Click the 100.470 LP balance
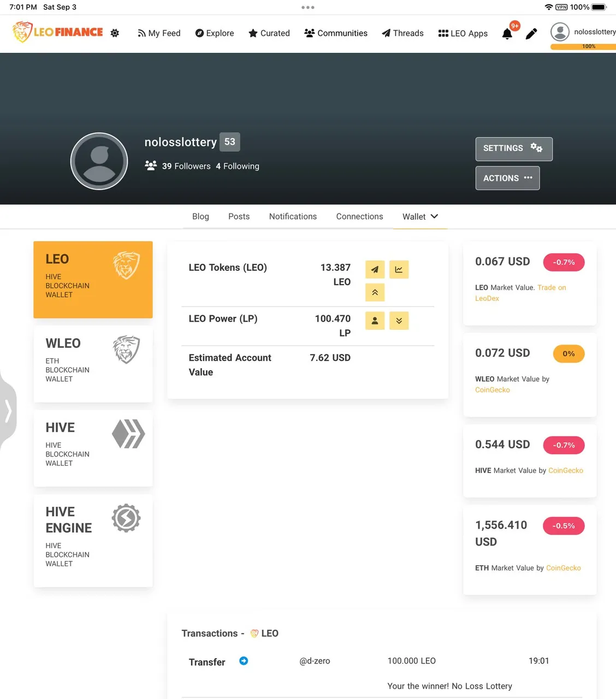 point(333,325)
